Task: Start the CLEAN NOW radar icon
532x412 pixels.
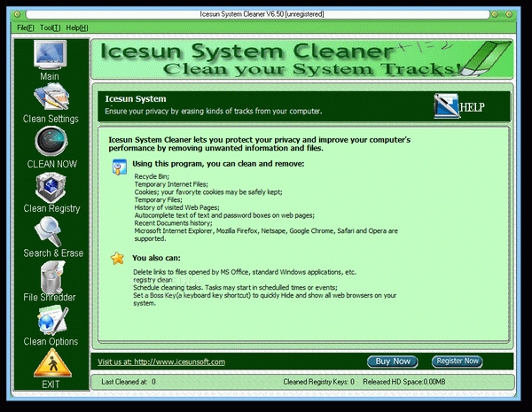Action: click(51, 141)
